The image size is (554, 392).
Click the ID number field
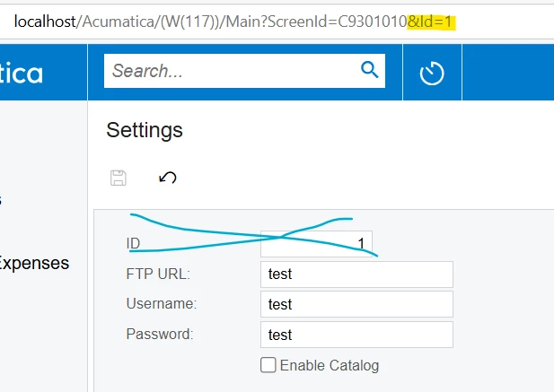click(316, 243)
